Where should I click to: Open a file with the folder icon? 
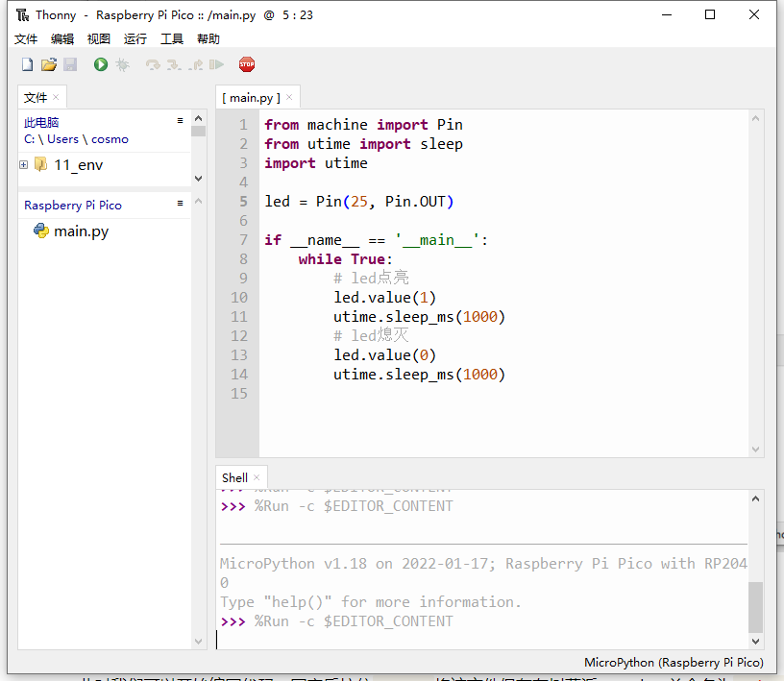click(x=49, y=64)
